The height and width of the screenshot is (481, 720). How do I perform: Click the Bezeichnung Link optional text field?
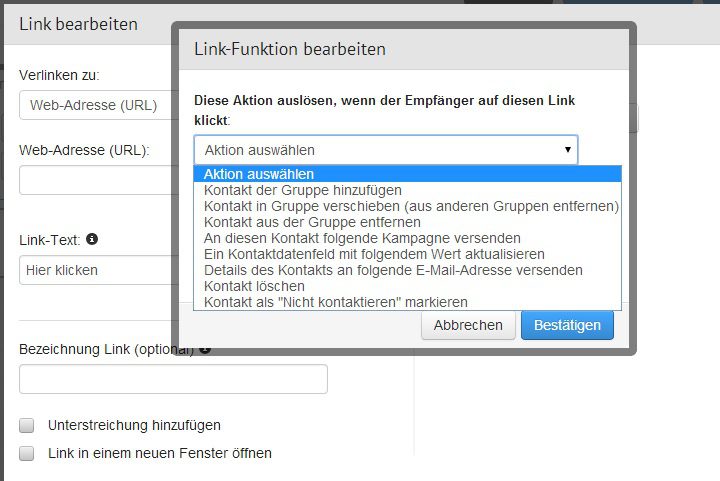click(173, 379)
